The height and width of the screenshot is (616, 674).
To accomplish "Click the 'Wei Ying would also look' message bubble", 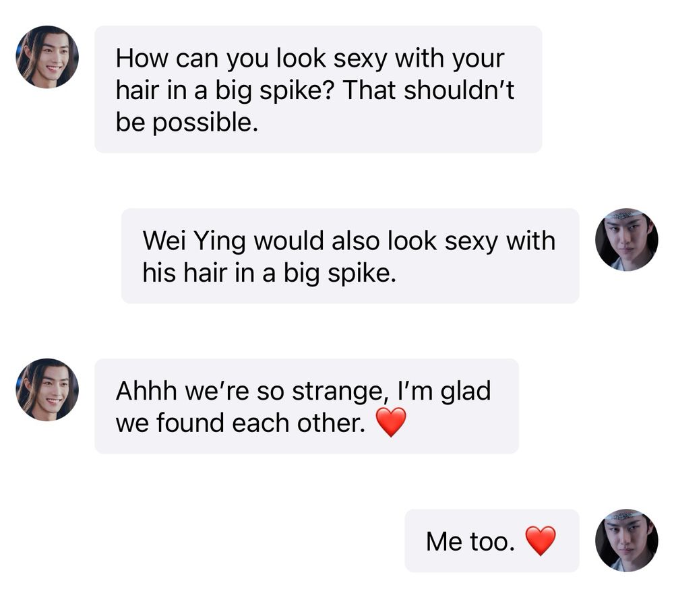I will [350, 256].
